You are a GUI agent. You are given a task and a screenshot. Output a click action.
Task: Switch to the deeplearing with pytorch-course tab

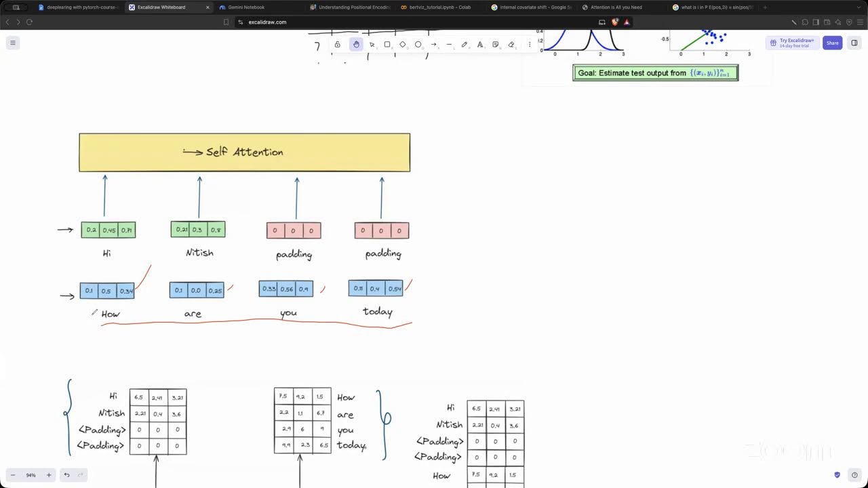[78, 7]
